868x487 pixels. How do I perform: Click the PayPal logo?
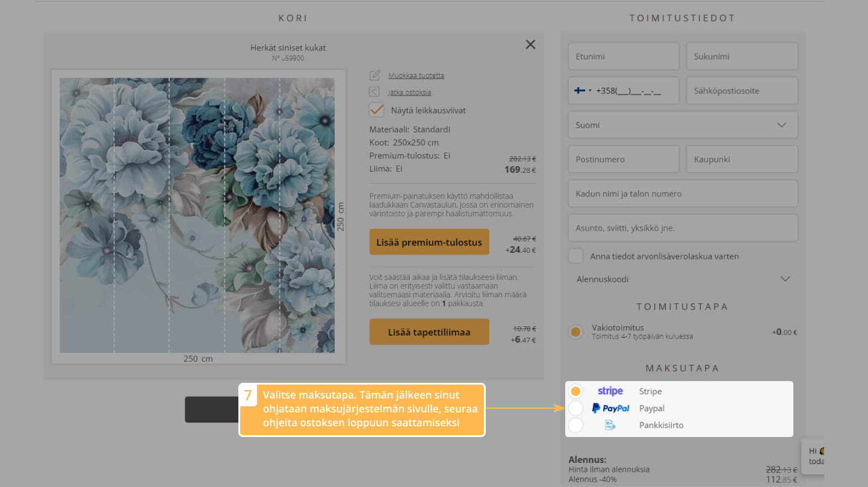(x=610, y=408)
